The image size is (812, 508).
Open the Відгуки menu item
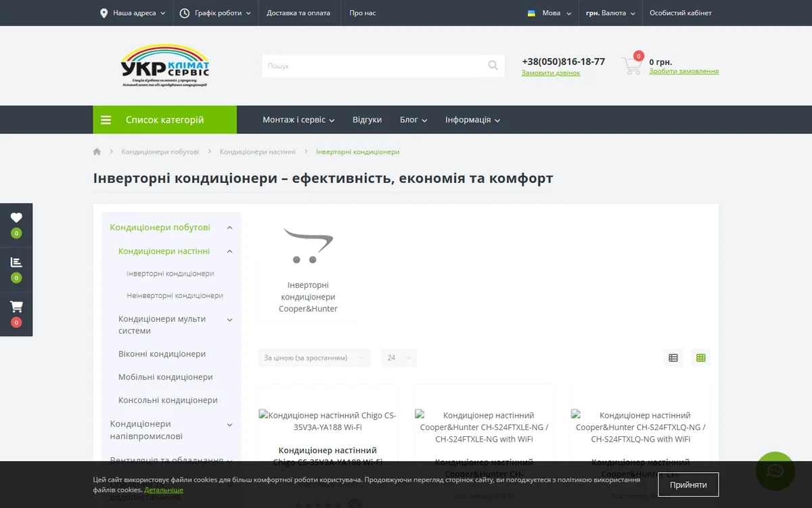click(x=367, y=120)
